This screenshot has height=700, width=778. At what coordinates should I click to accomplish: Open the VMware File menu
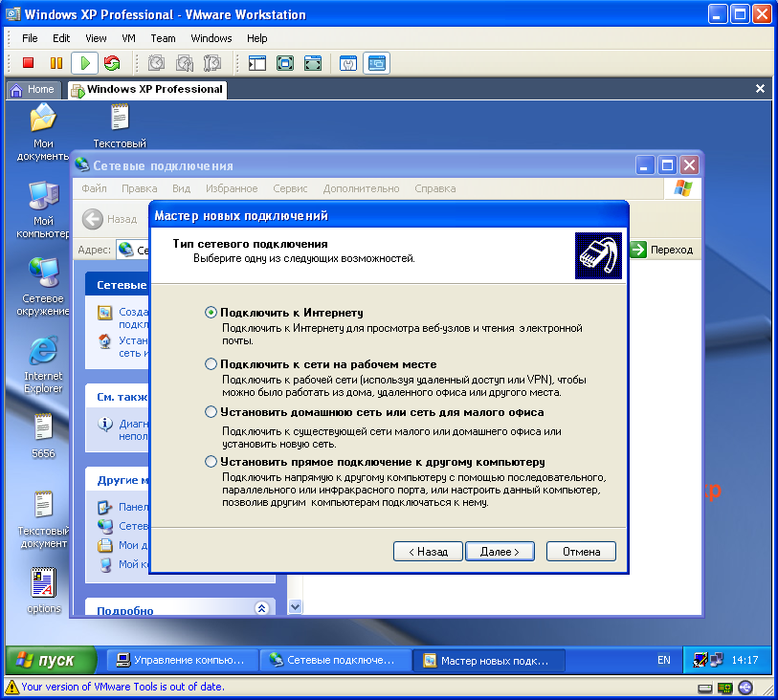click(30, 38)
